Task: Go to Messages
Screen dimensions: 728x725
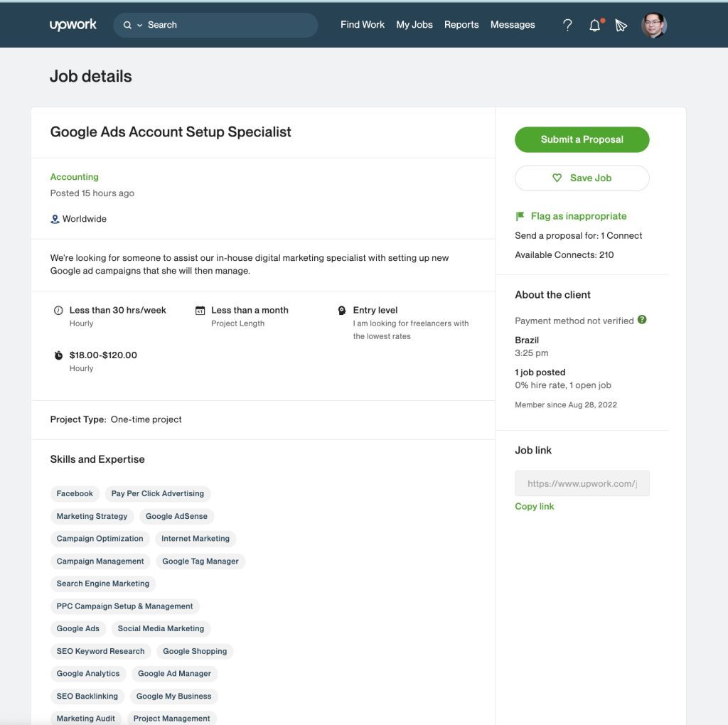Action: coord(513,25)
